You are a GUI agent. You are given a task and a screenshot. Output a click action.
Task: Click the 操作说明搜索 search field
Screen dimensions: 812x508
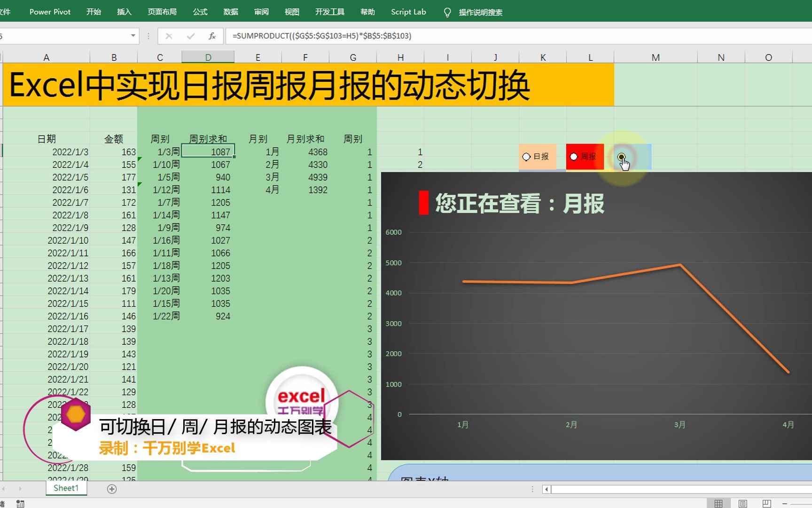tap(481, 12)
